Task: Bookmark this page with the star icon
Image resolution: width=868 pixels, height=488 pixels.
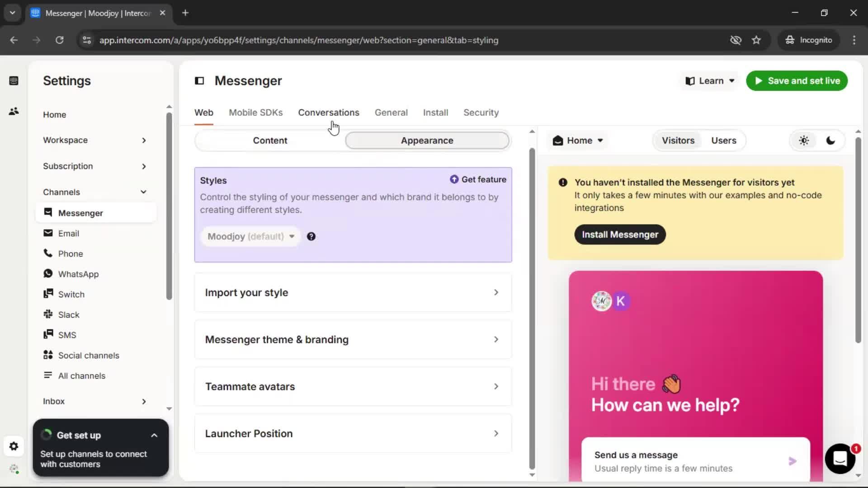Action: (x=756, y=40)
